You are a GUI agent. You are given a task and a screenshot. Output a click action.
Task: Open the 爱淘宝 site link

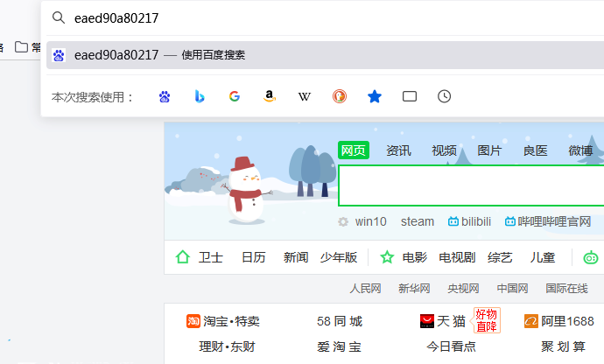coord(340,346)
